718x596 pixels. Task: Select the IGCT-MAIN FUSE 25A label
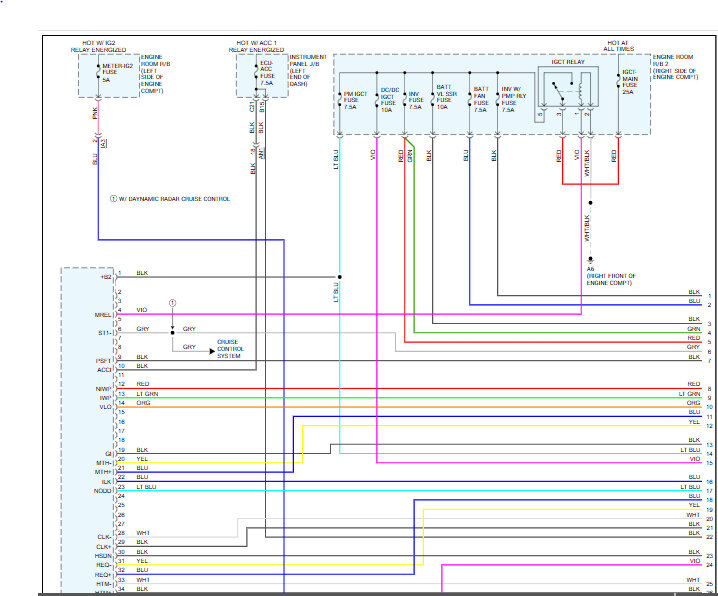630,82
